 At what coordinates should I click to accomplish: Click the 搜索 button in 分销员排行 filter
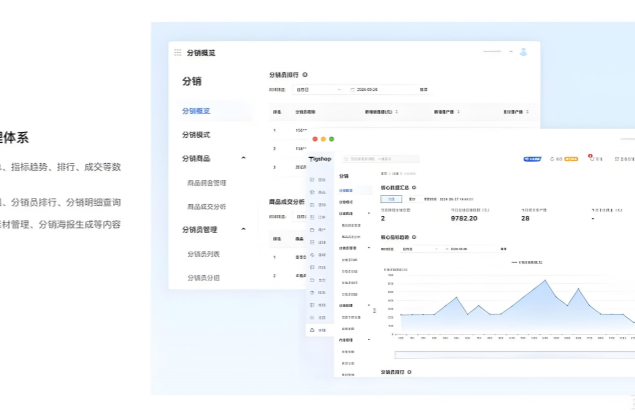pyautogui.click(x=424, y=89)
